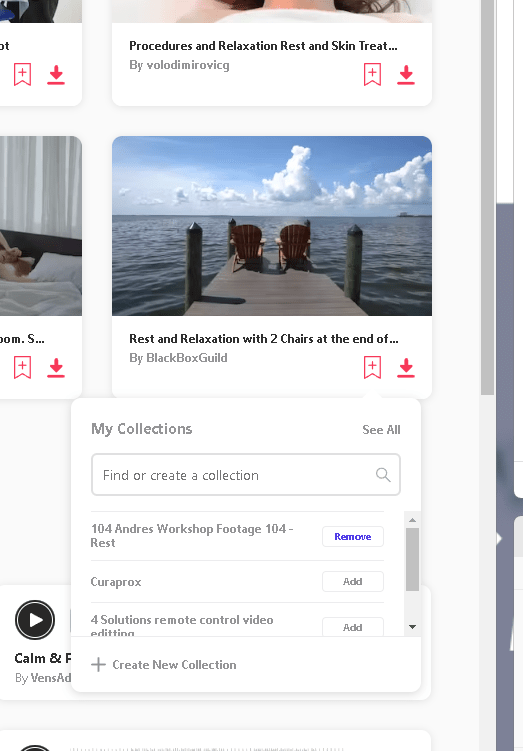Download the Rest and Relaxation chairs video
Image resolution: width=523 pixels, height=751 pixels.
click(406, 368)
